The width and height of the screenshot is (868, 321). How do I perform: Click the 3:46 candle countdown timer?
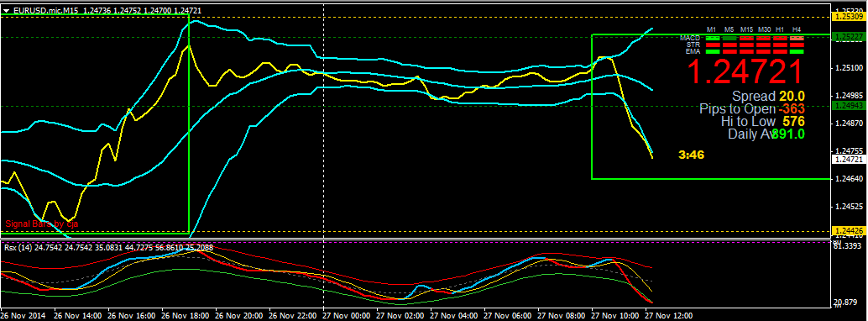[691, 155]
